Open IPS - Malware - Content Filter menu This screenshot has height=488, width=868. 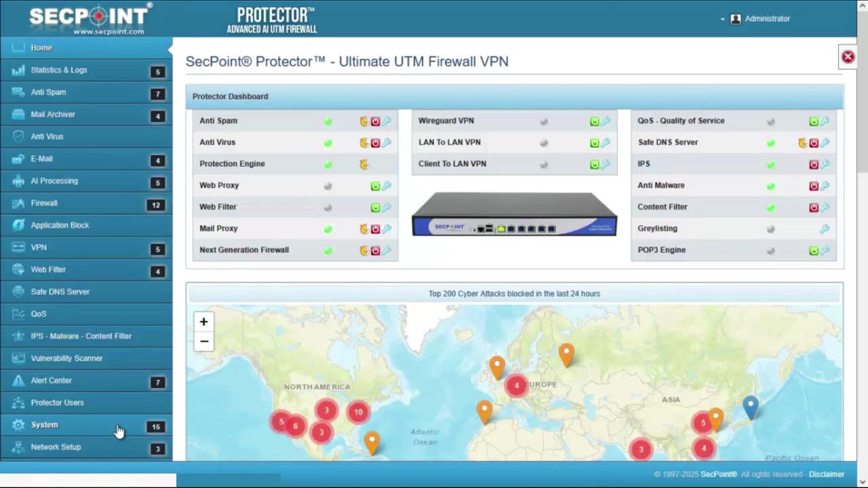86,336
